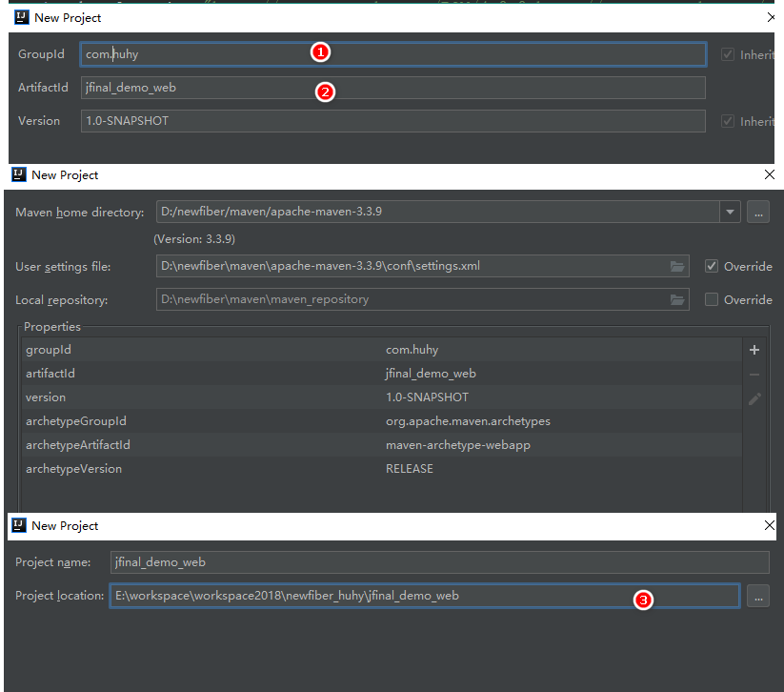Image resolution: width=784 pixels, height=692 pixels.
Task: Toggle Override checkbox for User settings file
Action: (x=712, y=266)
